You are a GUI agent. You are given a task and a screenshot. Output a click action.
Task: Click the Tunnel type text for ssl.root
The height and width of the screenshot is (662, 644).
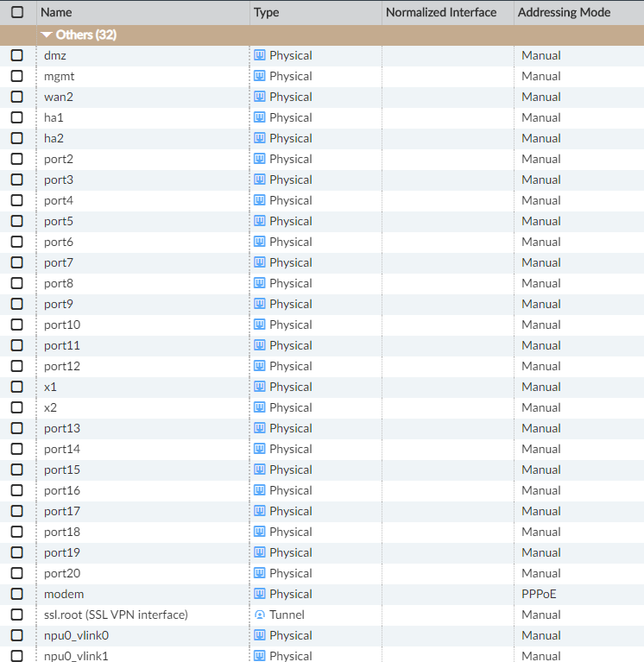287,615
